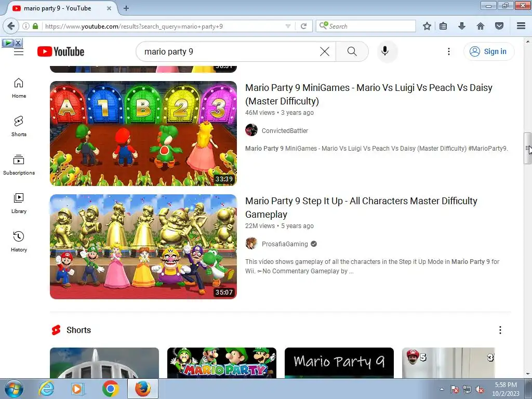Clear the search query with X
This screenshot has height=399, width=532.
click(324, 51)
